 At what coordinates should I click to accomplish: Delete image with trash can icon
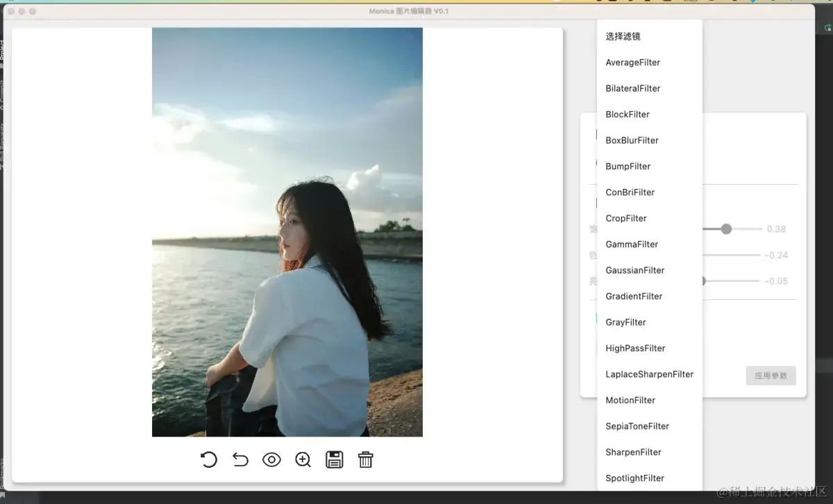[366, 460]
